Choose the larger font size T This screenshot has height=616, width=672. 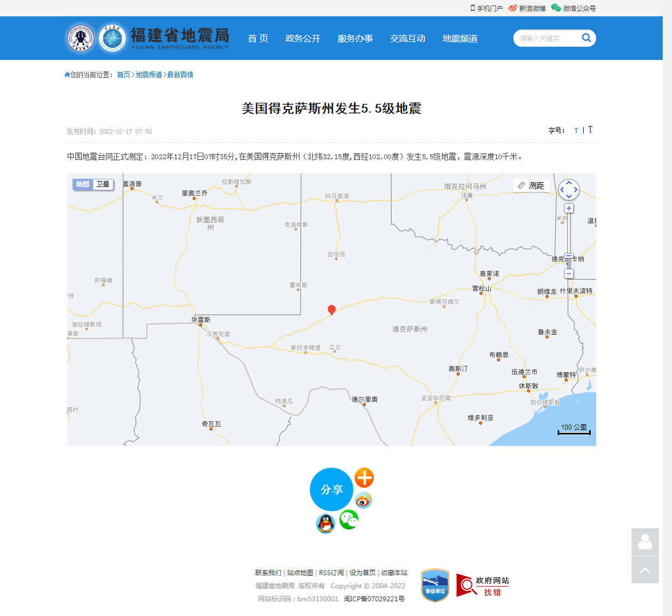coord(590,130)
